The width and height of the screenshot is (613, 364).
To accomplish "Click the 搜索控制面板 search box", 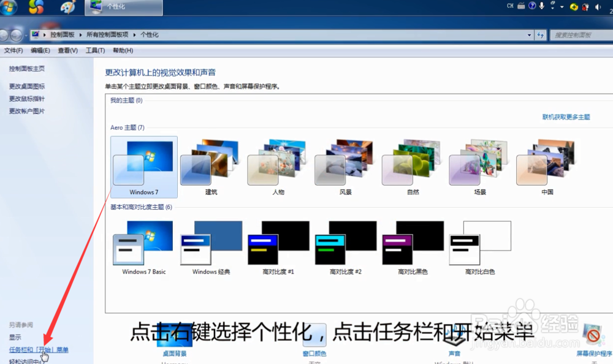I will 581,35.
